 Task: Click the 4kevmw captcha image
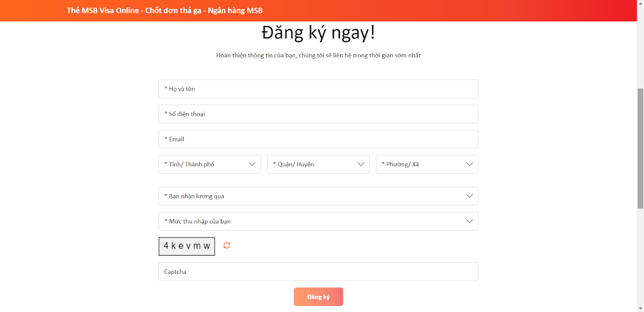pos(187,246)
